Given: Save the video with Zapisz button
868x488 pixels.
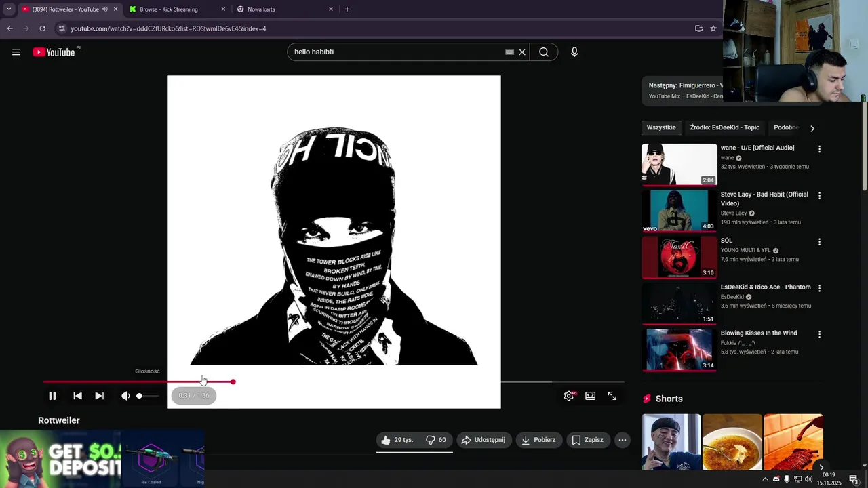Looking at the screenshot, I should (587, 440).
